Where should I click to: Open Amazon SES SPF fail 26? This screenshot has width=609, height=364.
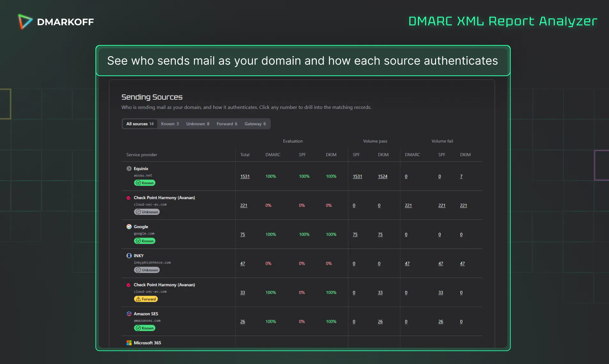441,322
